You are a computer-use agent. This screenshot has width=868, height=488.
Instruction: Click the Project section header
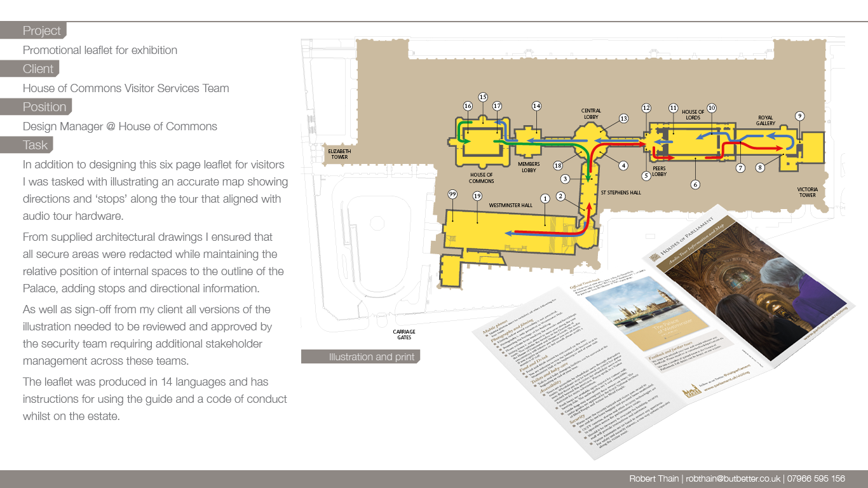point(42,30)
